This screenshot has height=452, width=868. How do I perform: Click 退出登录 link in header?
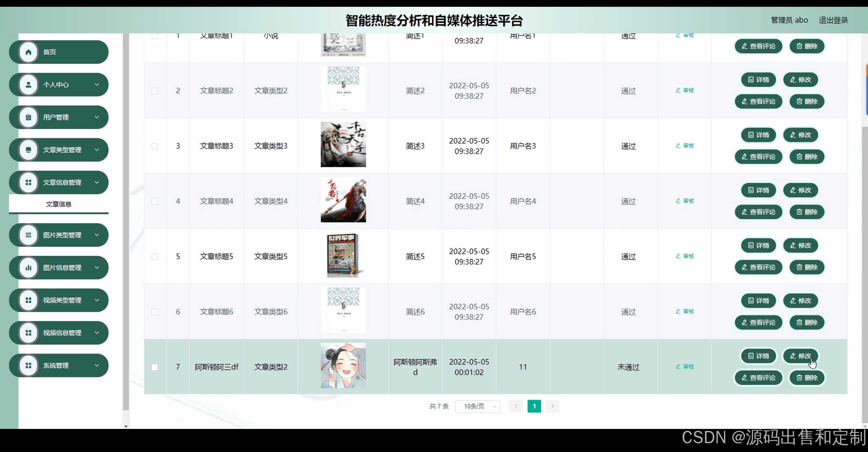pos(833,20)
